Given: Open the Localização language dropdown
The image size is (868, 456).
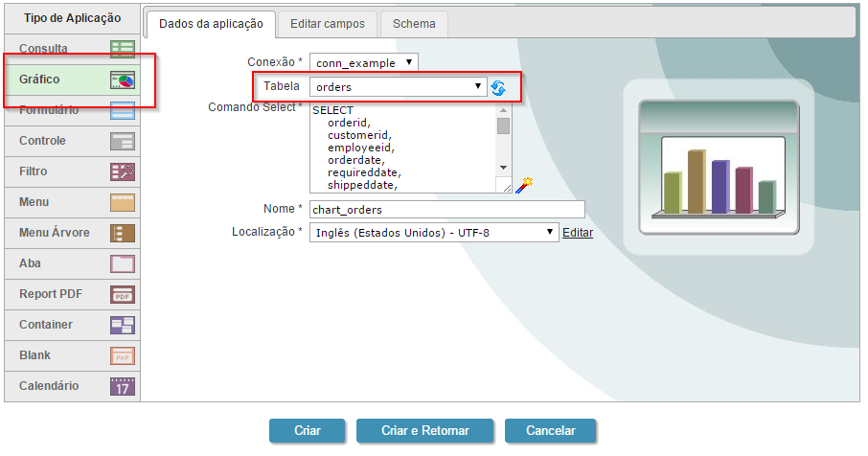Looking at the screenshot, I should point(433,232).
